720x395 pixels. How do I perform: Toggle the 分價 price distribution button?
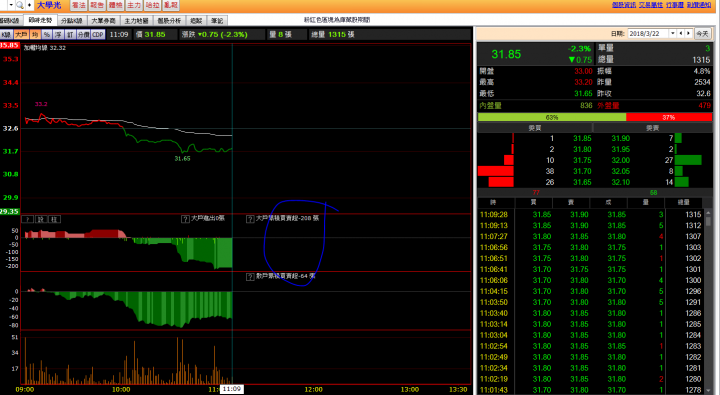point(84,34)
